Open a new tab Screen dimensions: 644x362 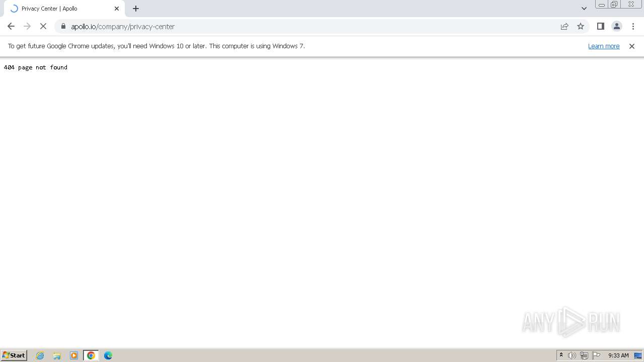(136, 9)
